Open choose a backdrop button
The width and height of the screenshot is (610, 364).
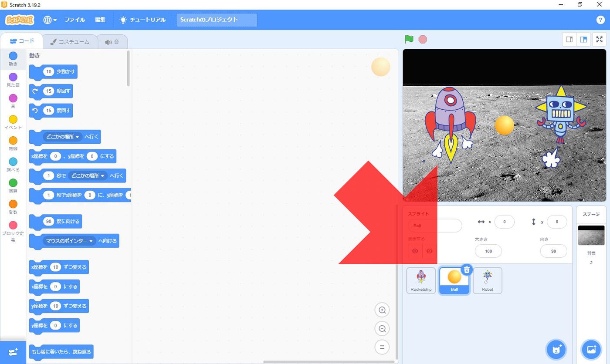591,350
